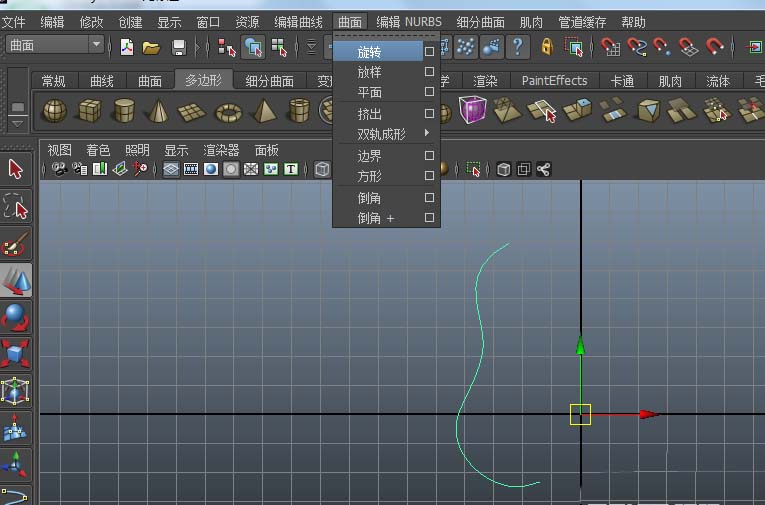Open the 边界 option box

(x=429, y=156)
